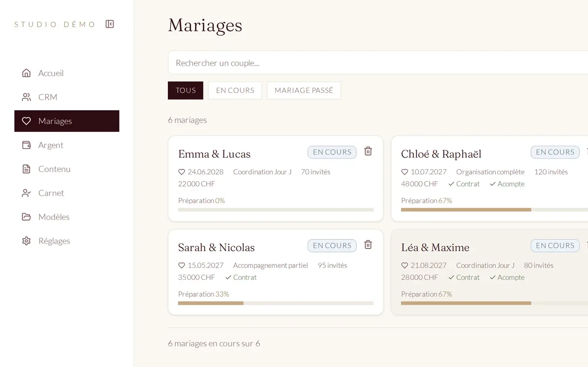The image size is (588, 367).
Task: Click 'Organisation complète' text
Action: click(490, 172)
